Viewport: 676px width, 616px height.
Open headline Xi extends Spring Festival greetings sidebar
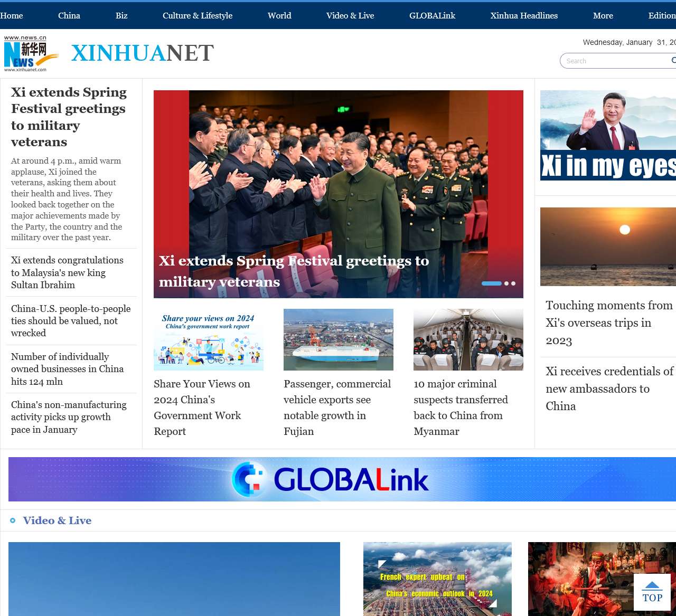[69, 117]
